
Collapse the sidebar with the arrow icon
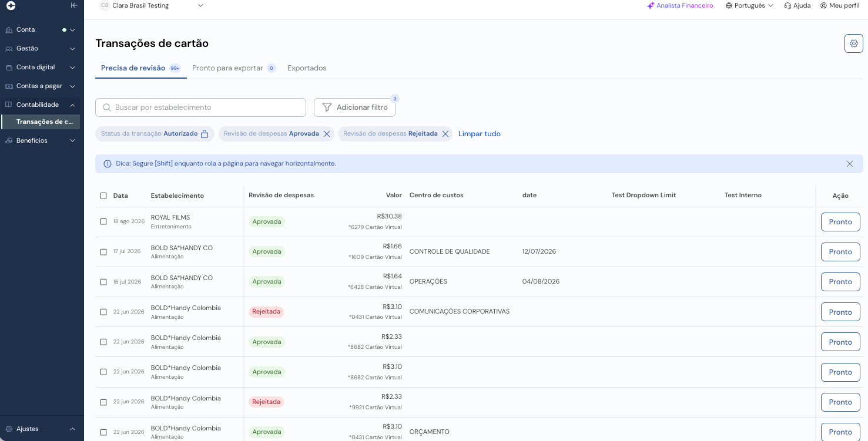click(x=73, y=5)
